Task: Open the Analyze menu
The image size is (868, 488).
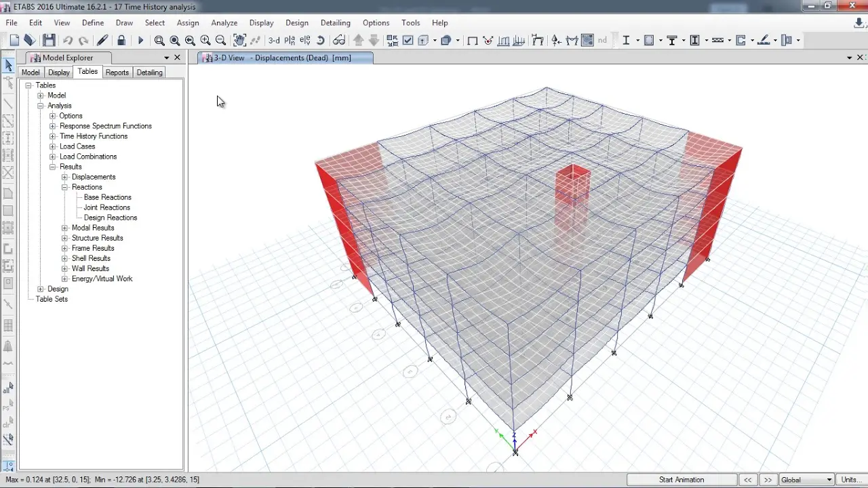Action: tap(224, 22)
